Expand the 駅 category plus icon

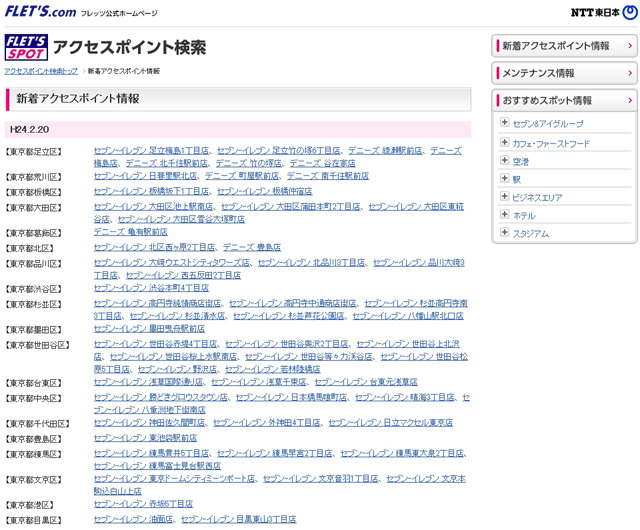point(504,178)
